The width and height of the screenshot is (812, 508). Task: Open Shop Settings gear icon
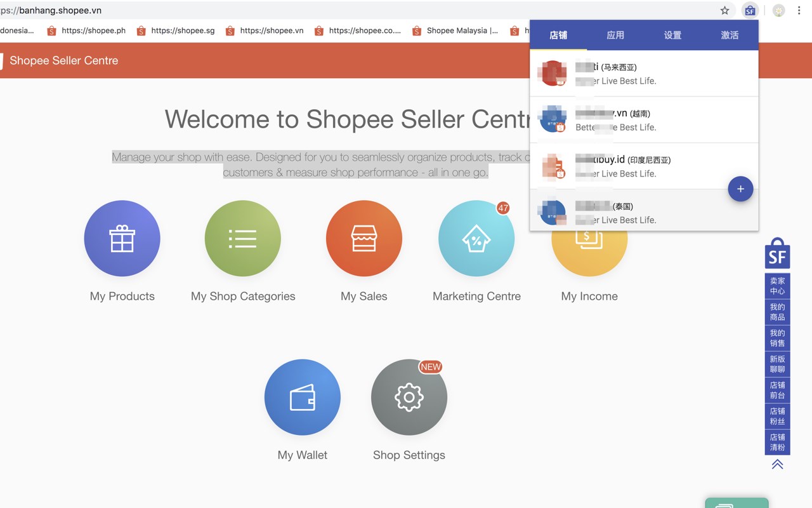tap(409, 397)
